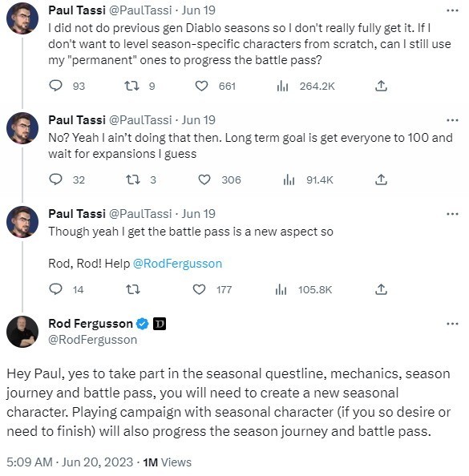Click the Diablo affiliate badge next to Rod Fergusson

[x=160, y=324]
